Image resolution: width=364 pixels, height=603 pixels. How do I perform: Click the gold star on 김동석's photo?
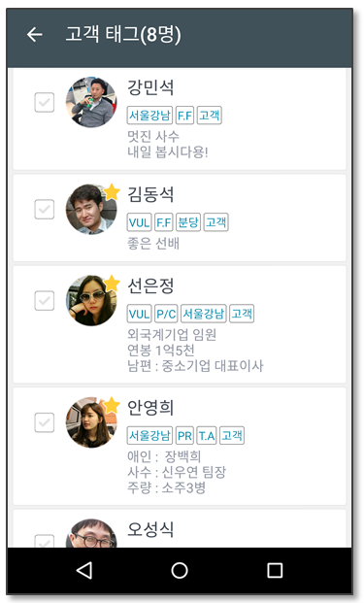tap(112, 192)
